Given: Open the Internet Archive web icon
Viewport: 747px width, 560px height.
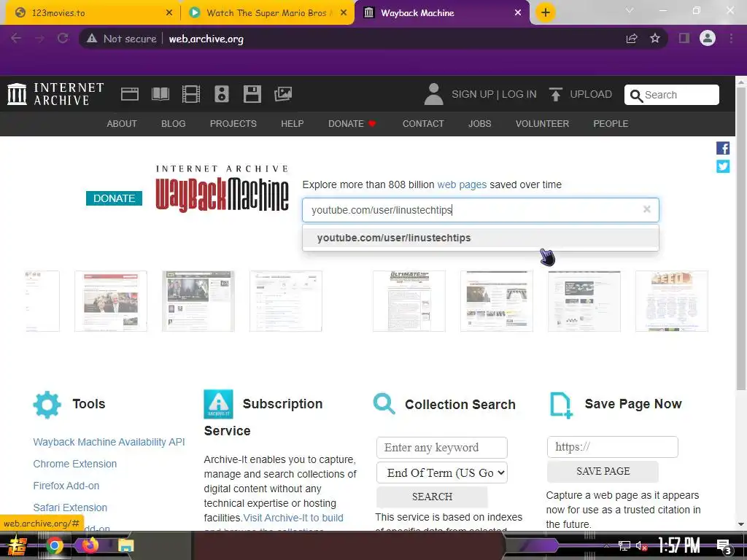Looking at the screenshot, I should (x=130, y=94).
